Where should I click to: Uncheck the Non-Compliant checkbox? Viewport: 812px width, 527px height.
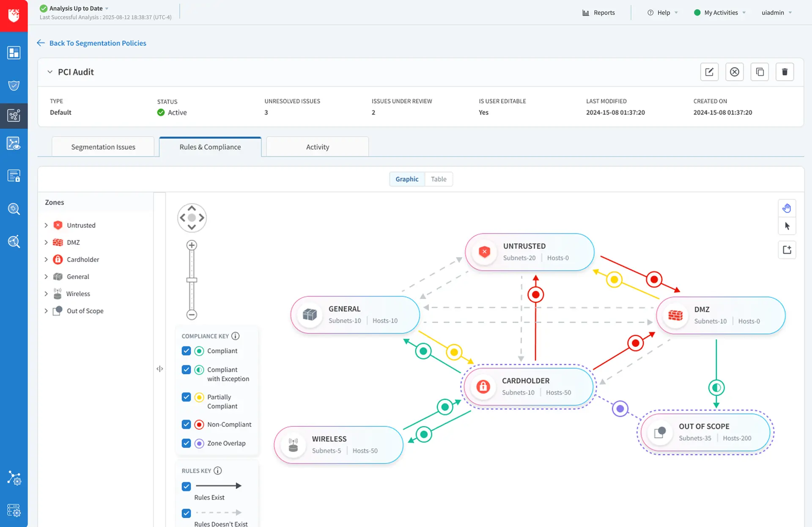186,424
